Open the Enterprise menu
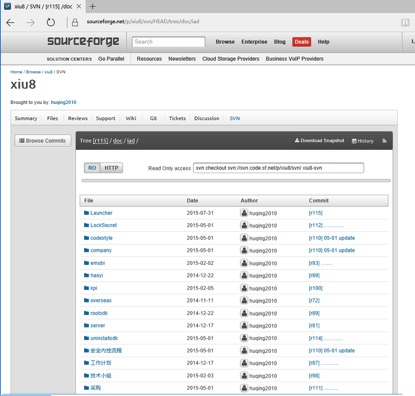The width and height of the screenshot is (415, 396). coord(254,42)
